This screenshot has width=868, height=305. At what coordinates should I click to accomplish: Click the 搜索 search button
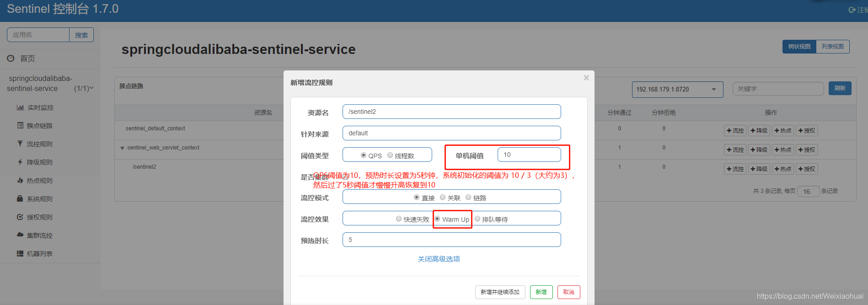coord(81,35)
